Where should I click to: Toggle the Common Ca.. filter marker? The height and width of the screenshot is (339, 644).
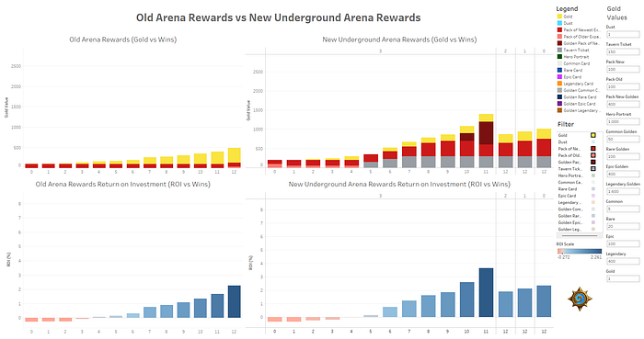tap(593, 182)
